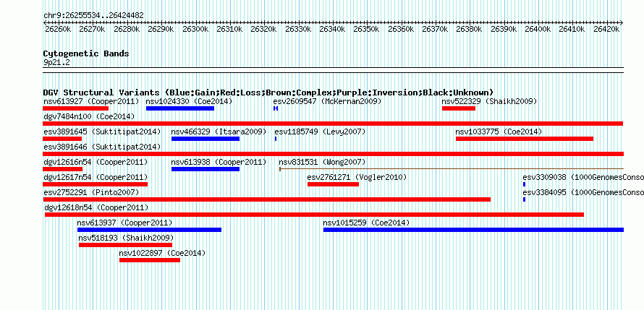Click the nsv613937 (Cooper2011) label text
Viewport: 644px width, 310px height.
pyautogui.click(x=125, y=223)
